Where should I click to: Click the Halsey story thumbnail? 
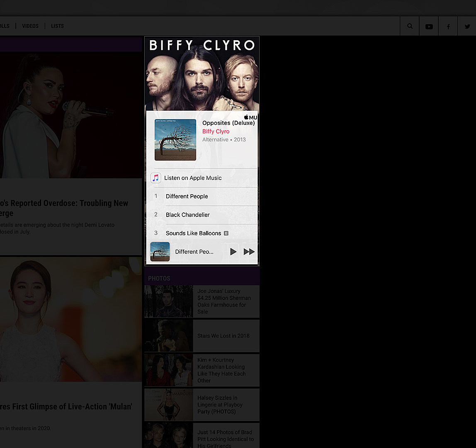tap(169, 404)
